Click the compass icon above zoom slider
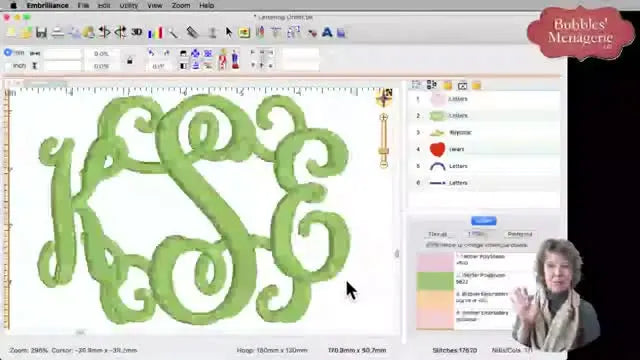The height and width of the screenshot is (360, 640). (384, 98)
